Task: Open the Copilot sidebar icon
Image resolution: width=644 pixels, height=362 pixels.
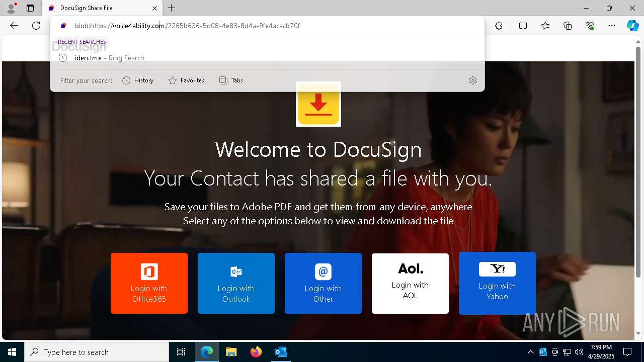Action: (632, 26)
